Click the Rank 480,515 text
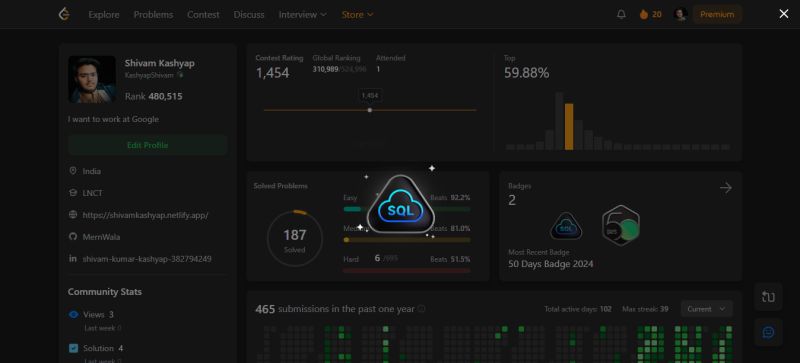The image size is (800, 363). 154,96
